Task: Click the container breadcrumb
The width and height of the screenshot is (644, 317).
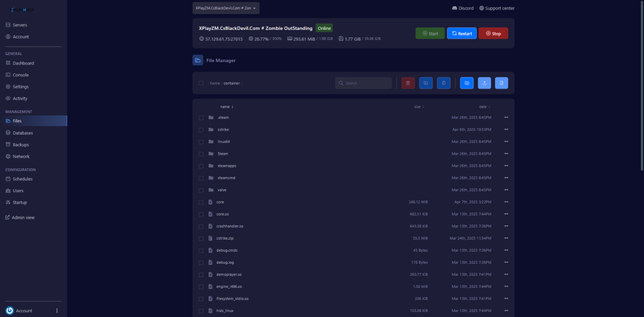Action: point(232,84)
